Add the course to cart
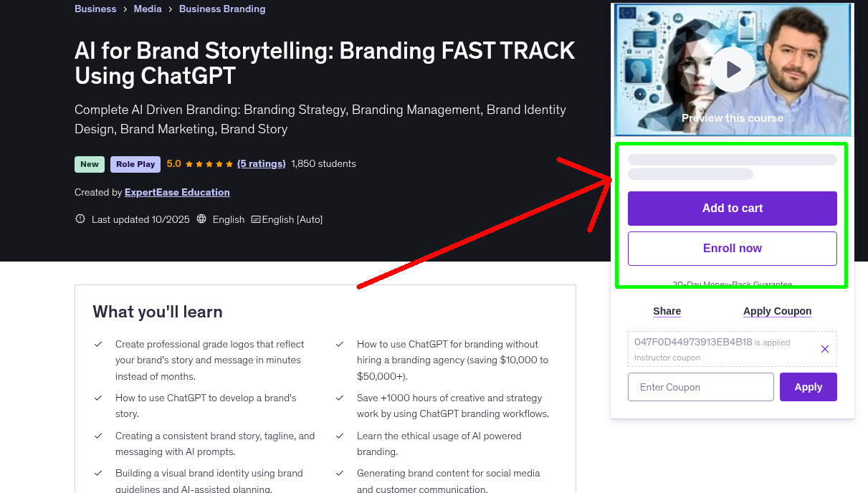868x493 pixels. pyautogui.click(x=732, y=209)
